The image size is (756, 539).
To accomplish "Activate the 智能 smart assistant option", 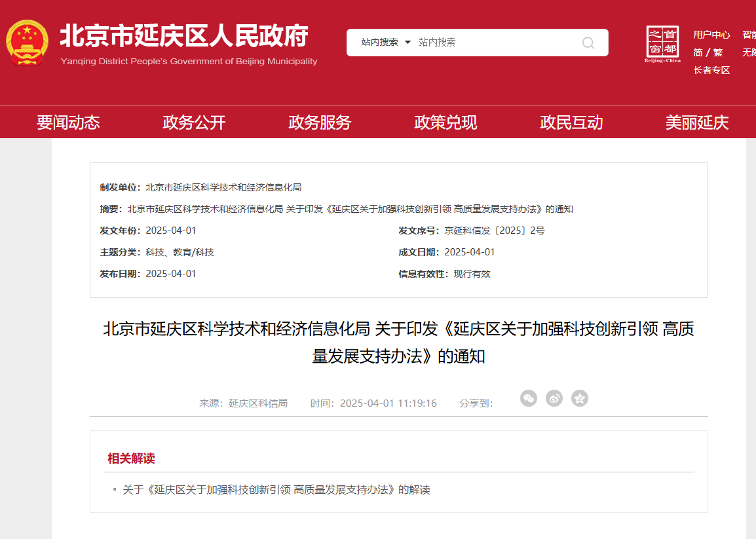I will (749, 35).
